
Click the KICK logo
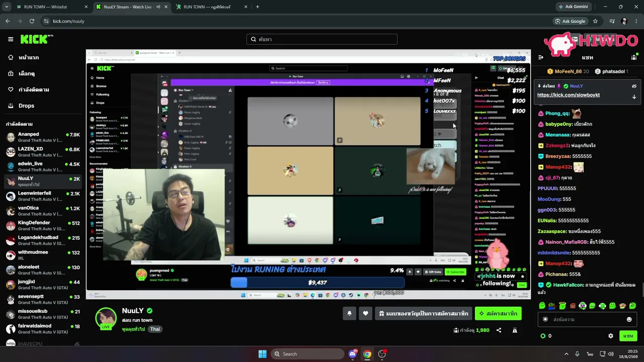37,39
